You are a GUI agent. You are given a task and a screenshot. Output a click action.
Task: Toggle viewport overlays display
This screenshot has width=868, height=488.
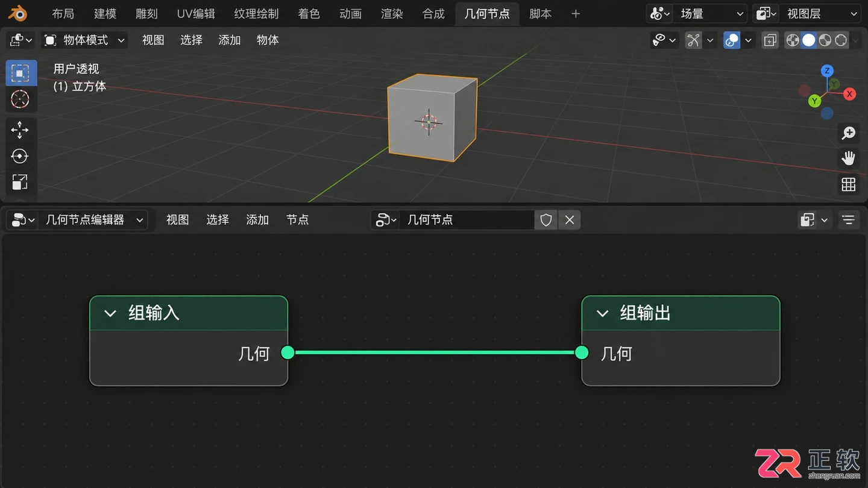tap(732, 40)
